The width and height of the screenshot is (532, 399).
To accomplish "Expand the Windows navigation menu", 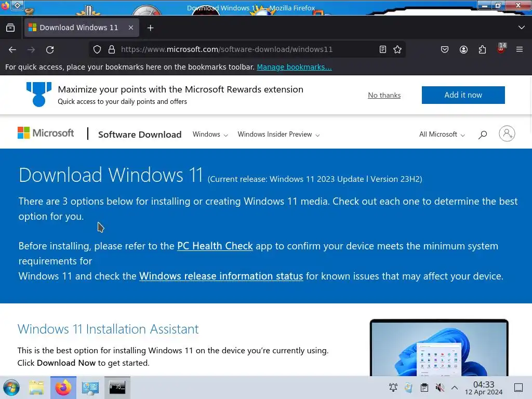I will click(210, 135).
